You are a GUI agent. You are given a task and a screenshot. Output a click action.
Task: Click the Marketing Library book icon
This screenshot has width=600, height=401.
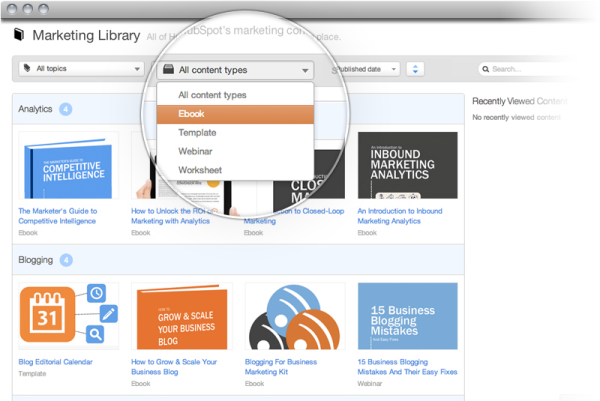(18, 35)
